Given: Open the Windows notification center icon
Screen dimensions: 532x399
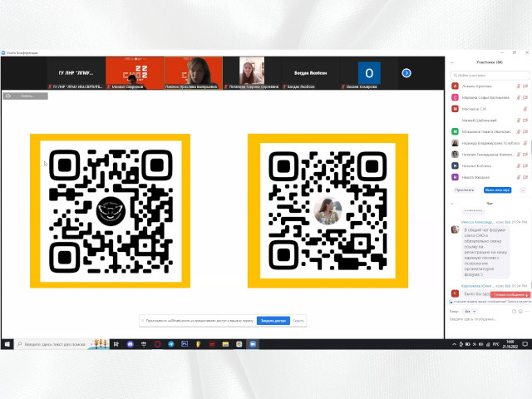Looking at the screenshot, I should [525, 344].
